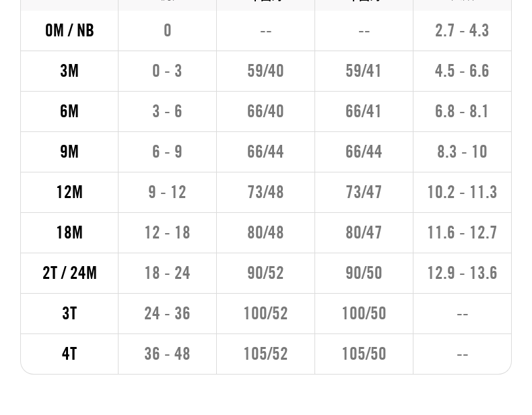The image size is (532, 415).
Task: Select the 105/50 measurement cell
Action: click(x=364, y=354)
